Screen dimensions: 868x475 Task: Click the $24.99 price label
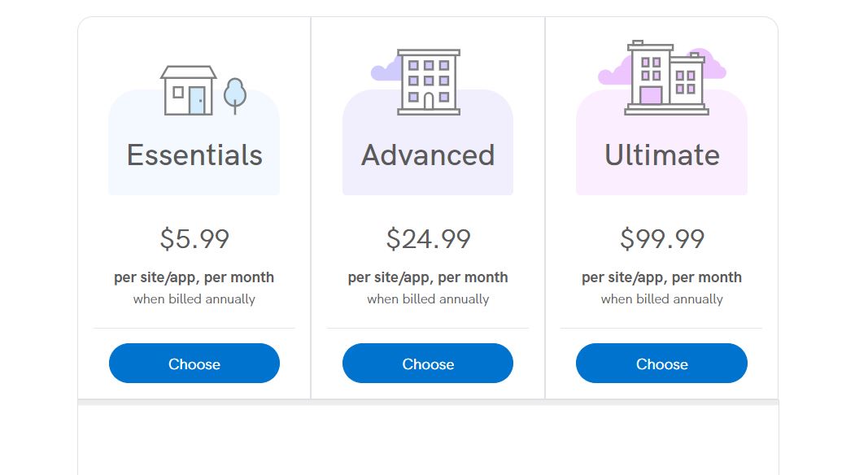427,238
